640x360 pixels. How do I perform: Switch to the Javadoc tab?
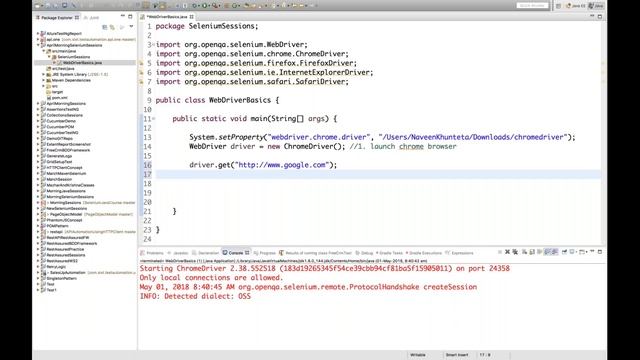click(178, 253)
